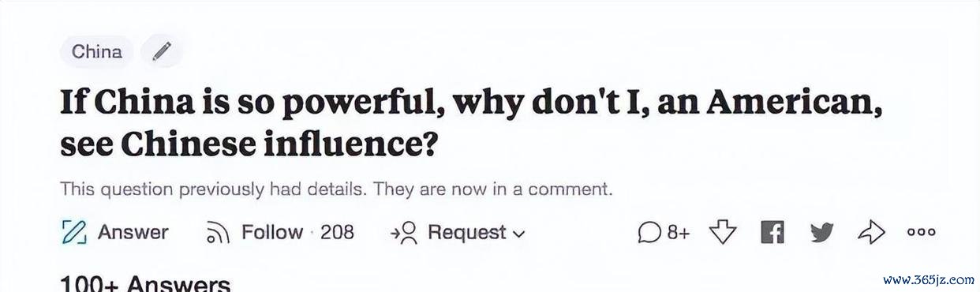Click the pencil edit topics icon
This screenshot has height=292, width=980.
pos(162,52)
